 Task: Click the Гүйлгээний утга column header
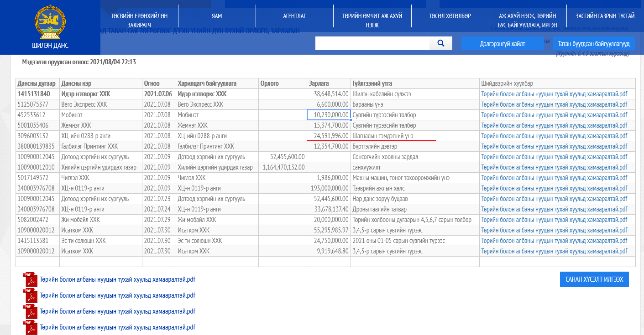(x=415, y=83)
